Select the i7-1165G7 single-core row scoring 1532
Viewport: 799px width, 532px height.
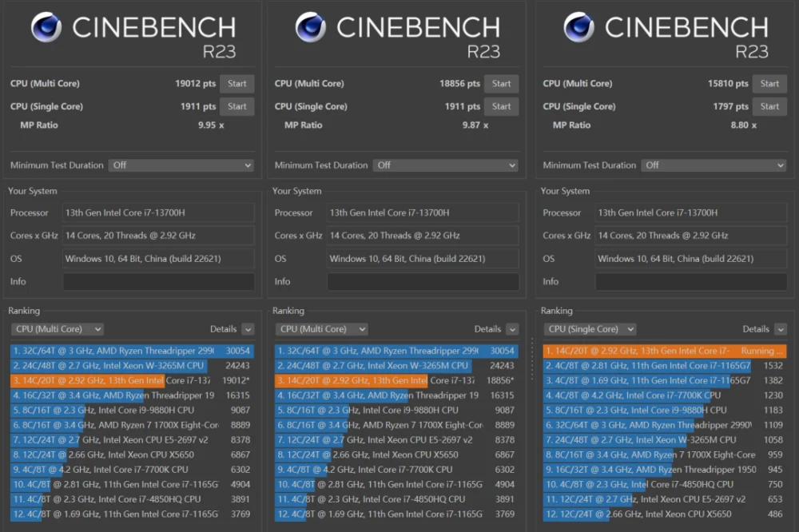click(665, 366)
